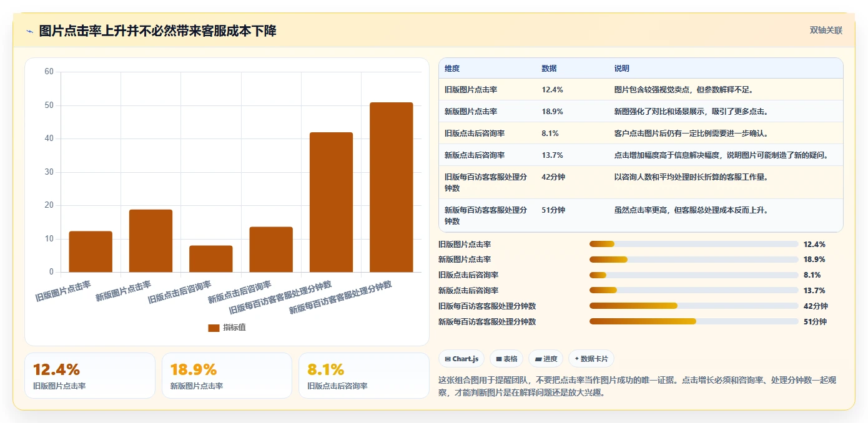Click the 18.9% value in table
The image size is (868, 423).
tap(553, 112)
